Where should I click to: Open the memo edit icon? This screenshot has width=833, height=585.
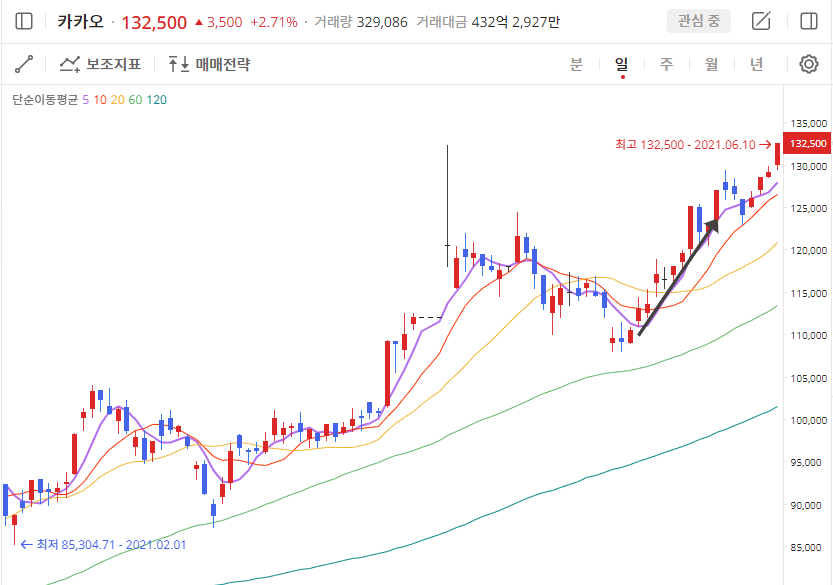pos(761,21)
